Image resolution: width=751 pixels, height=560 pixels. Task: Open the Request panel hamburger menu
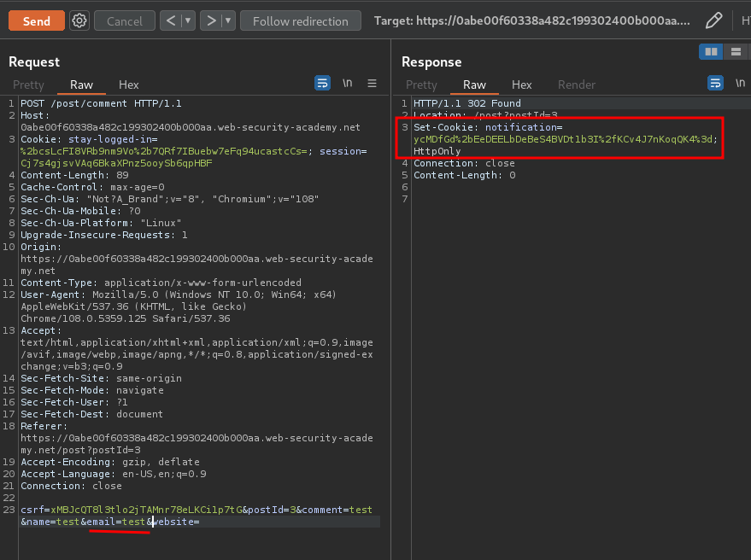pos(372,84)
